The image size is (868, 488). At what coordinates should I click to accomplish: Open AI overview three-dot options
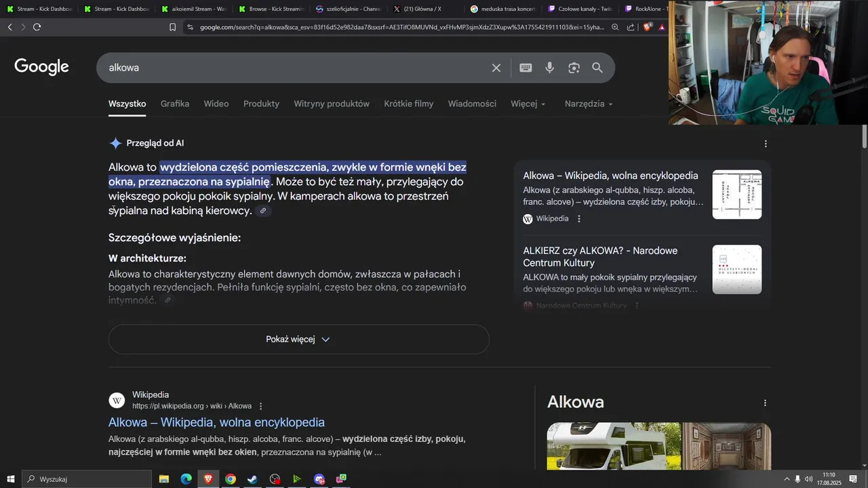766,144
